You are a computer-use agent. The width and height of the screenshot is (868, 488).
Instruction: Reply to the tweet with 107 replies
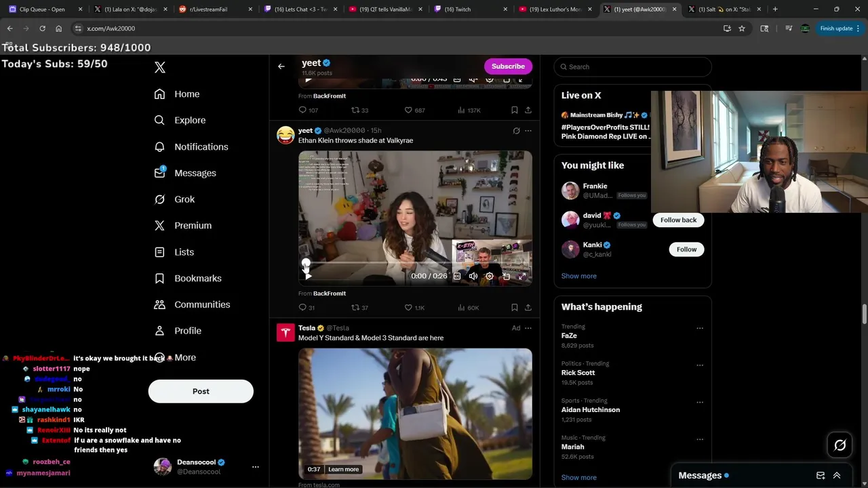[308, 110]
